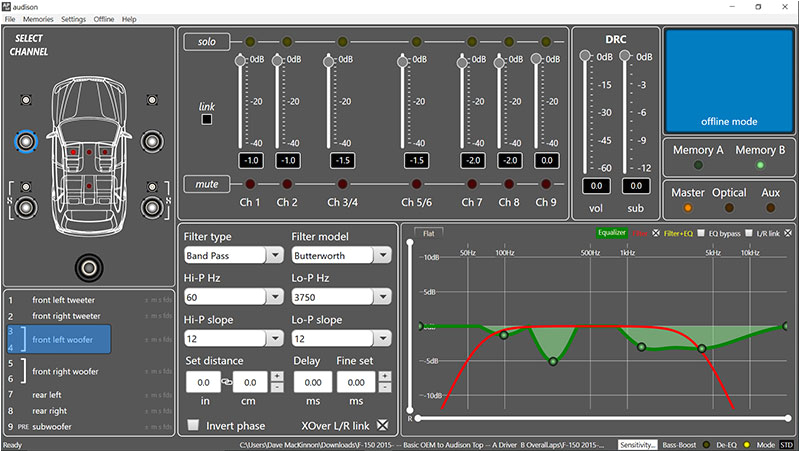Select the Memory A indicator light
This screenshot has height=452, width=800.
point(698,165)
